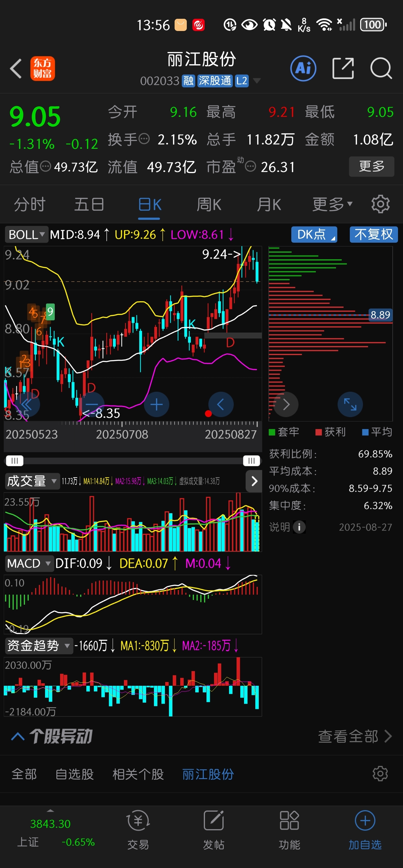The width and height of the screenshot is (403, 868).
Task: Tap the turnover rate info icon
Action: coord(144,138)
